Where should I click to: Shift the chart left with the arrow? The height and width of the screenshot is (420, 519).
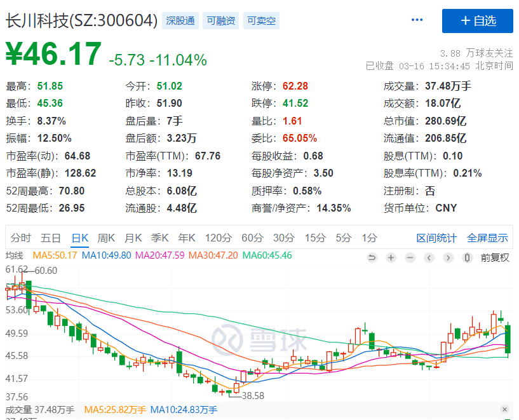tap(429, 257)
